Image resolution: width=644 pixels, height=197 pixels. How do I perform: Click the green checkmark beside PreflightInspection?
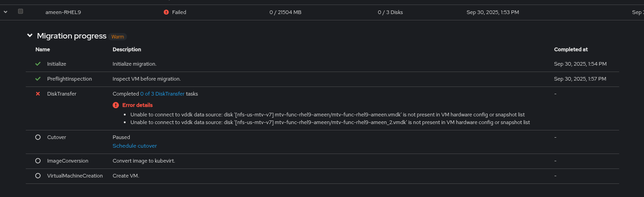coord(38,79)
